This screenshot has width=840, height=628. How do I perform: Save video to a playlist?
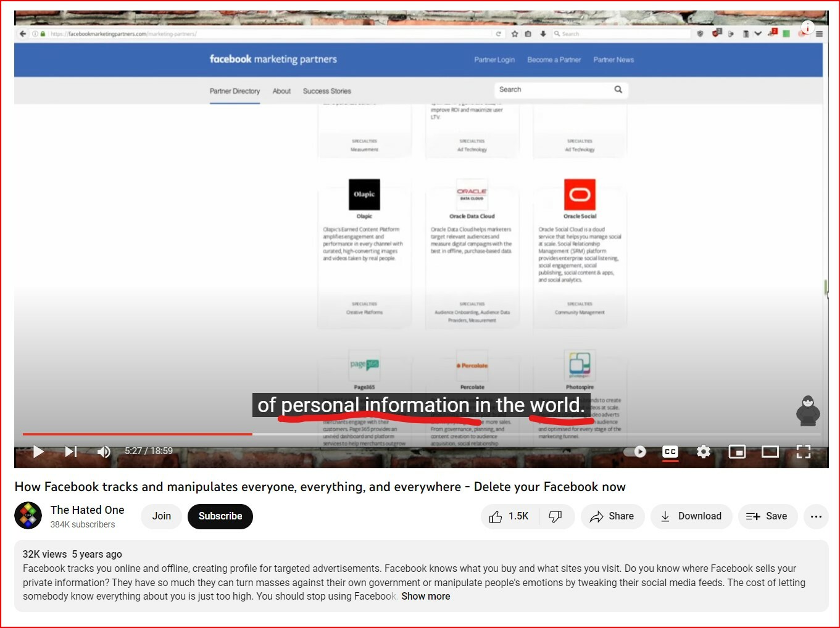click(x=767, y=516)
